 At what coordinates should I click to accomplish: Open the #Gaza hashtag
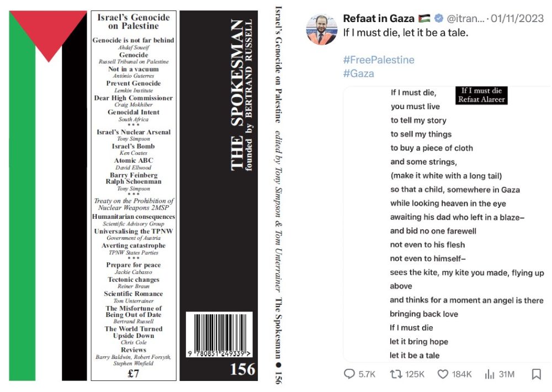pos(358,73)
